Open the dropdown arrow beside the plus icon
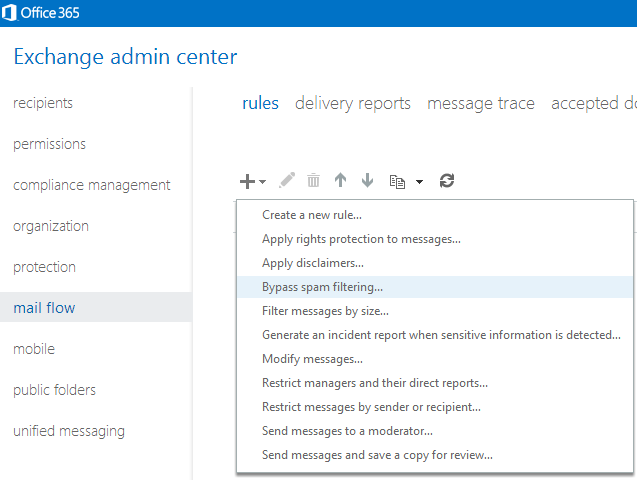637x480 pixels. [x=263, y=182]
